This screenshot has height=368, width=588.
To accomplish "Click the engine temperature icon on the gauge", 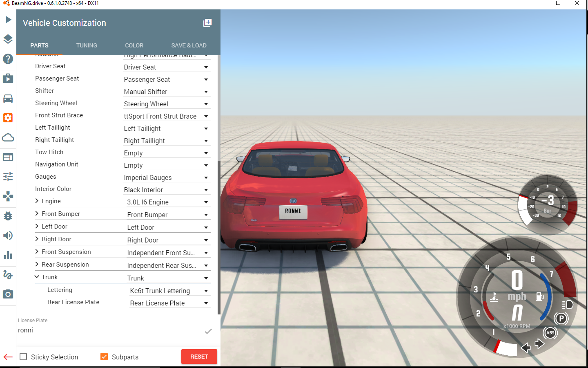I will coord(494,296).
